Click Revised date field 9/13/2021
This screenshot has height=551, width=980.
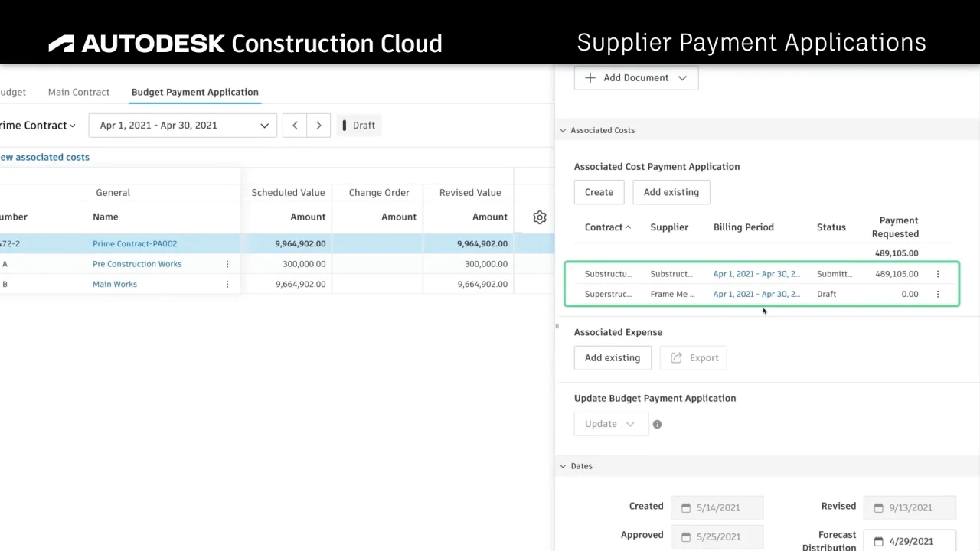pyautogui.click(x=910, y=507)
